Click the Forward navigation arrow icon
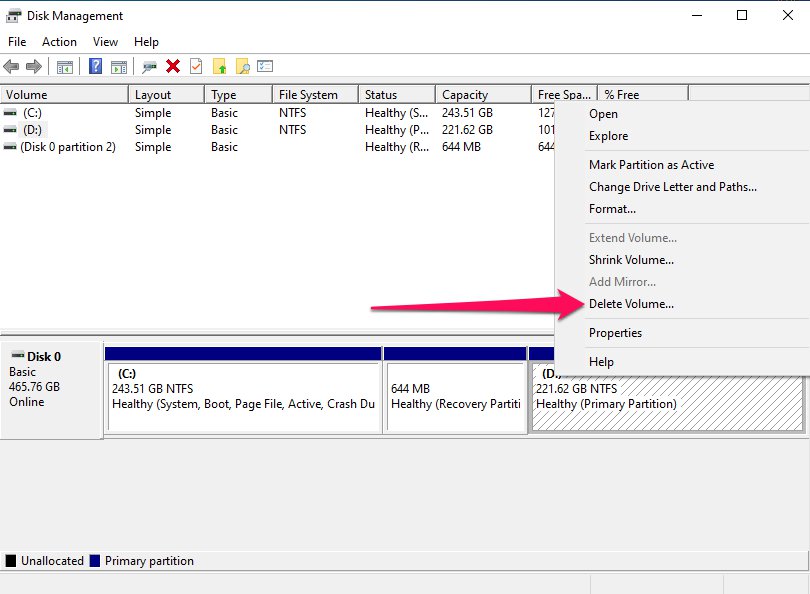 (34, 66)
